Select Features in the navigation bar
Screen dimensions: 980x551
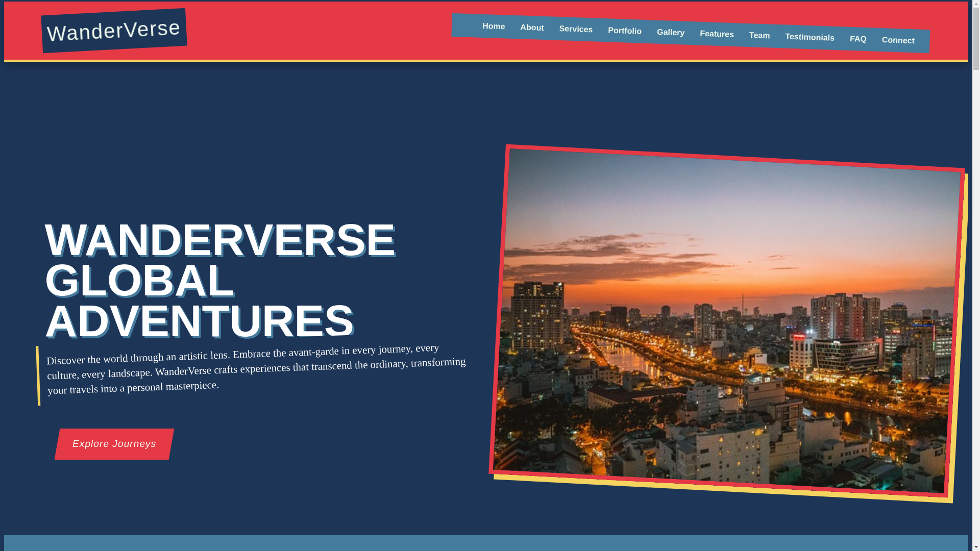point(717,34)
